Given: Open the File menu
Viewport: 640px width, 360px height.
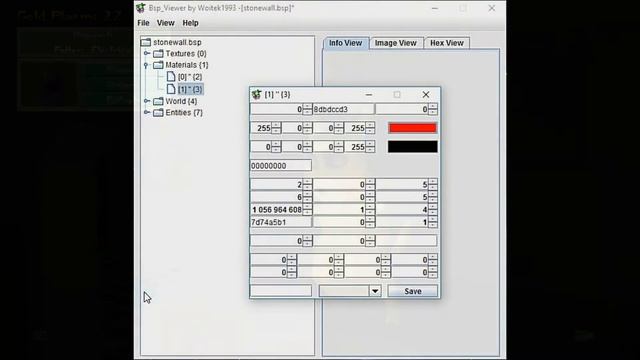Looking at the screenshot, I should [143, 23].
